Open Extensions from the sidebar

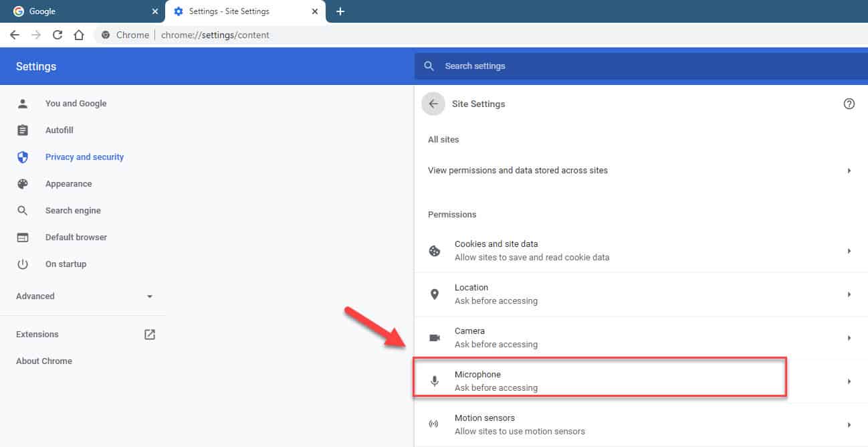37,335
